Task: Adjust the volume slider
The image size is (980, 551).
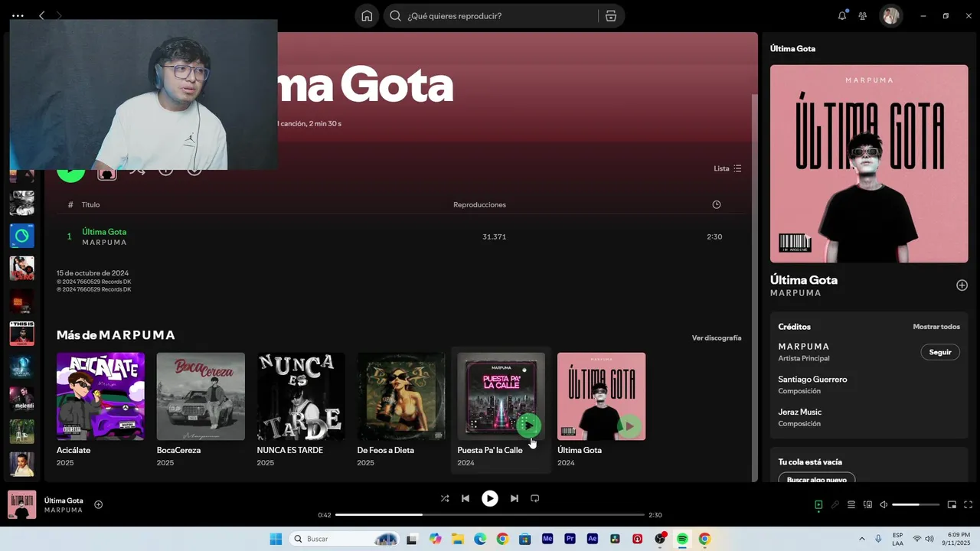Action: [916, 504]
